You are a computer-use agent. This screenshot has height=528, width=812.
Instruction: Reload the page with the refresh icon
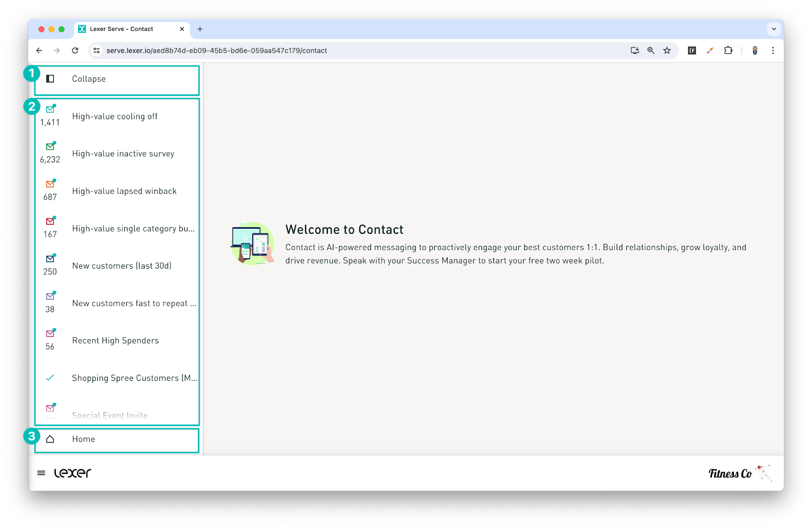pyautogui.click(x=75, y=50)
